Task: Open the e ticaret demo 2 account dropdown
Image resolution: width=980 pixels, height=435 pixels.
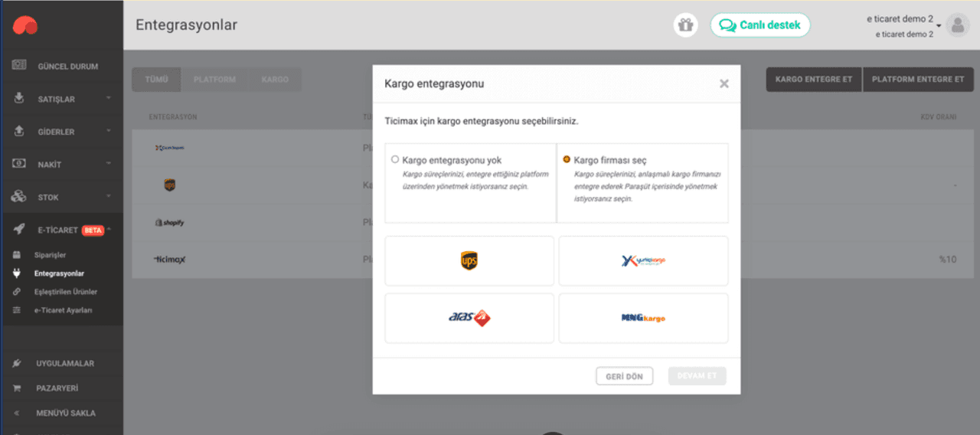Action: (x=903, y=26)
